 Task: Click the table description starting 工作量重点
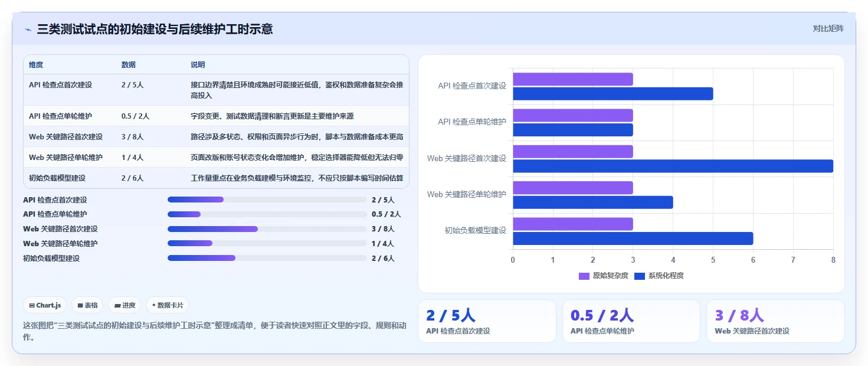pyautogui.click(x=297, y=178)
